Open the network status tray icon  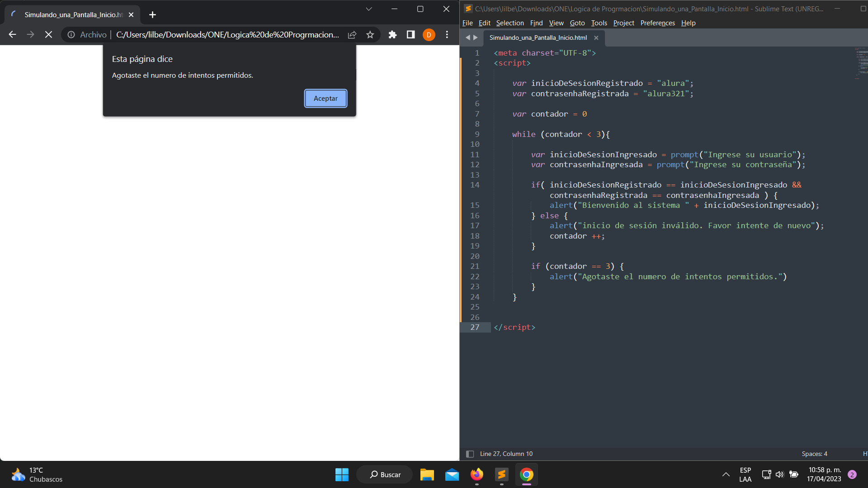pos(766,474)
